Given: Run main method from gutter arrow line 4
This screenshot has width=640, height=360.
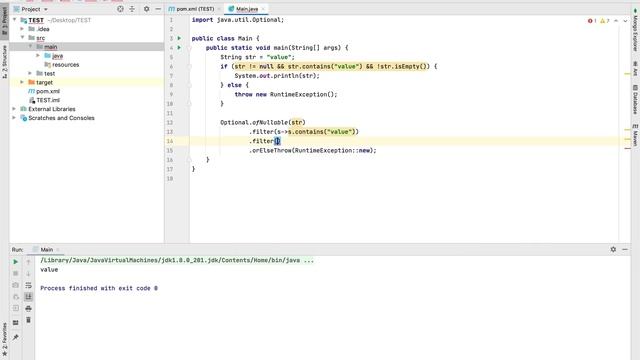Looking at the screenshot, I should [179, 47].
